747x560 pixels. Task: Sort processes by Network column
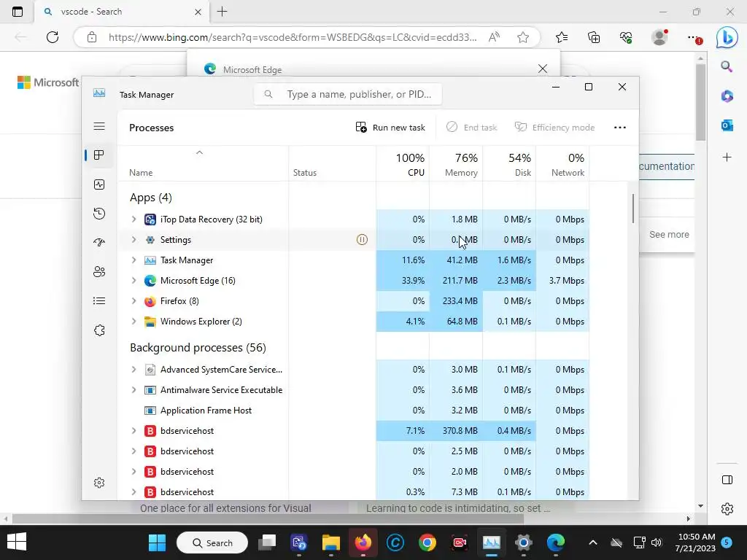[x=562, y=164]
